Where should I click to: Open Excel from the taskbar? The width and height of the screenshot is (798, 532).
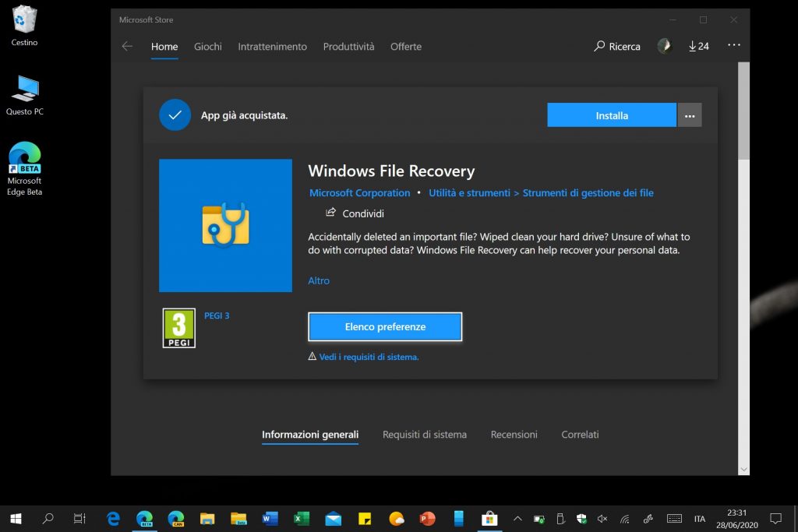click(302, 518)
